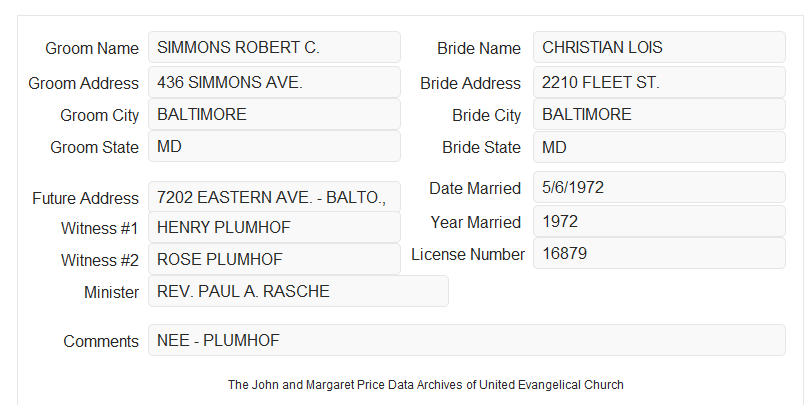805x405 pixels.
Task: Focus the Minister field
Action: tap(298, 291)
